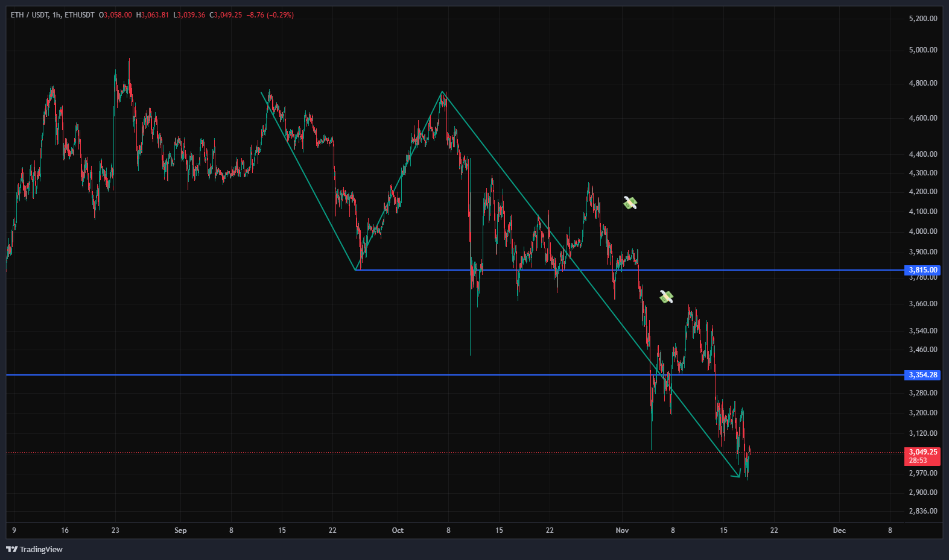Click the 1h interval label in the title

[57, 15]
